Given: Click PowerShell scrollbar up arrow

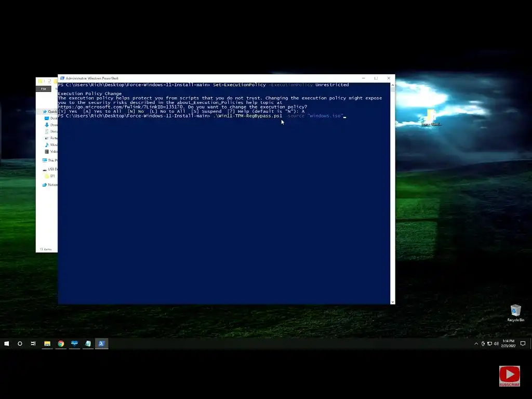Looking at the screenshot, I should (x=393, y=85).
